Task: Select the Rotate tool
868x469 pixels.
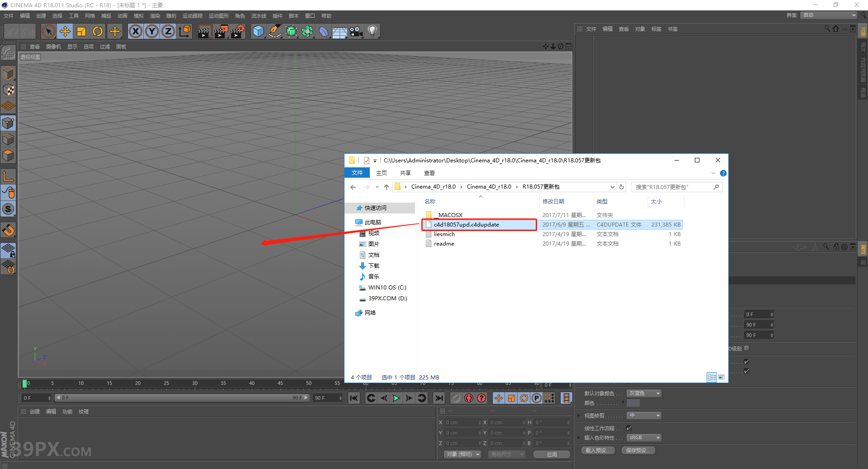Action: [98, 31]
